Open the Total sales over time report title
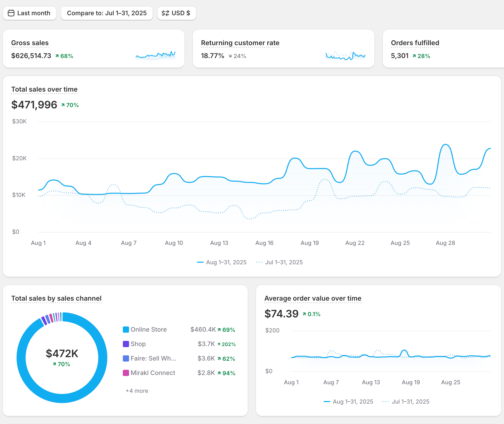Screen dimensions: 504x424 pos(44,89)
